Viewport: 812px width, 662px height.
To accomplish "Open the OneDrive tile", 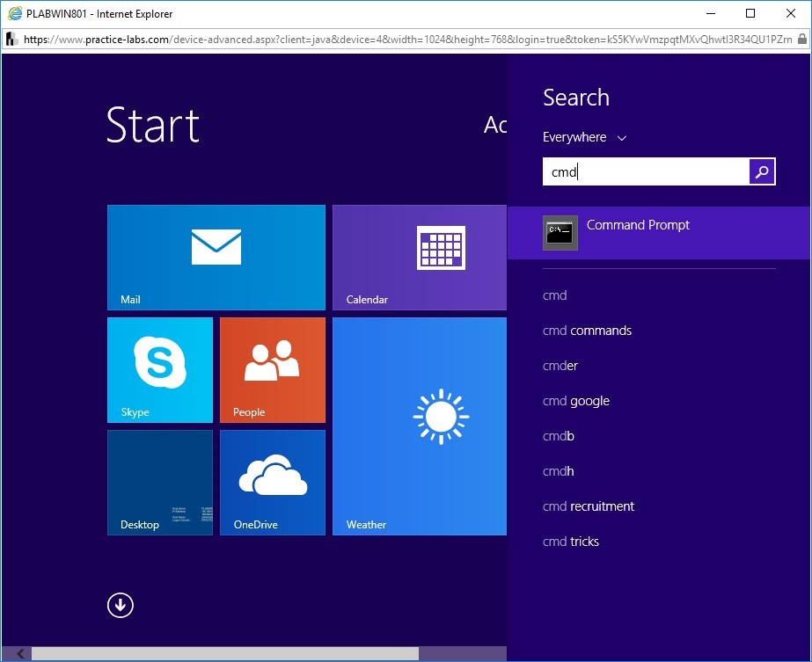I will [272, 482].
